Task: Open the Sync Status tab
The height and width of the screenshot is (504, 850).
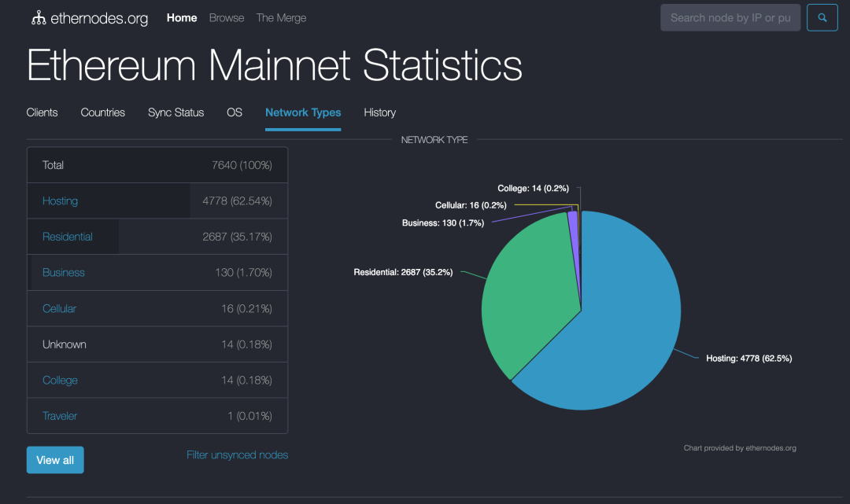Action: [176, 112]
